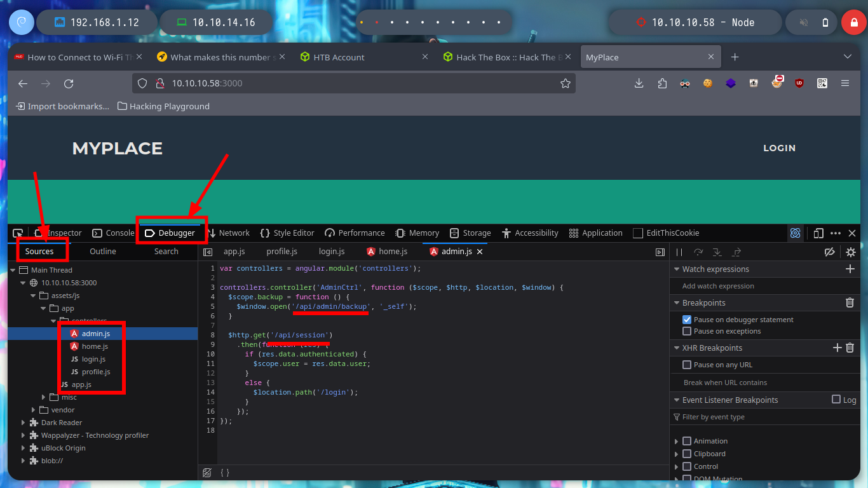Viewport: 868px width, 488px height.
Task: Switch to the home.js editor tab
Action: click(388, 252)
